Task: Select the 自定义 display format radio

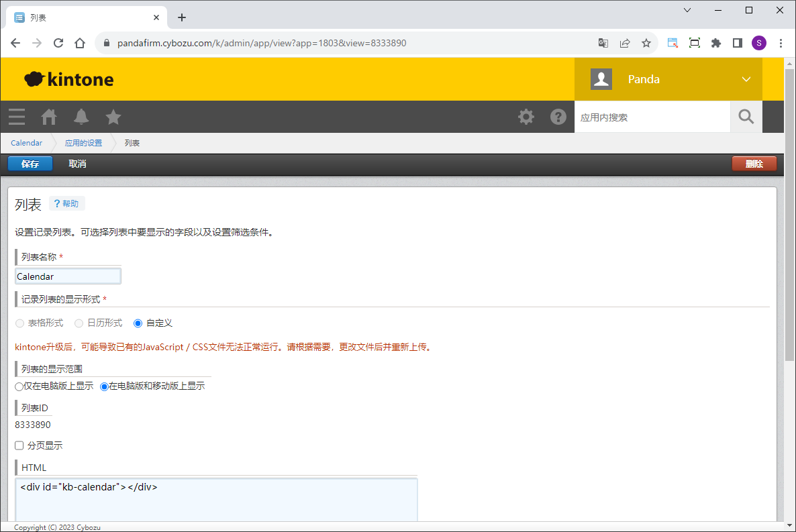Action: coord(138,323)
